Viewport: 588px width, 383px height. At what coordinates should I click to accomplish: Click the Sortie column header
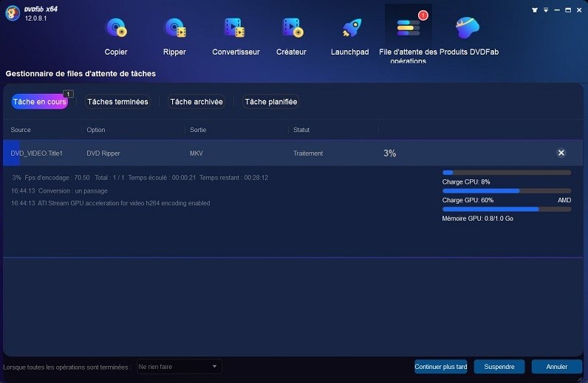click(x=198, y=130)
